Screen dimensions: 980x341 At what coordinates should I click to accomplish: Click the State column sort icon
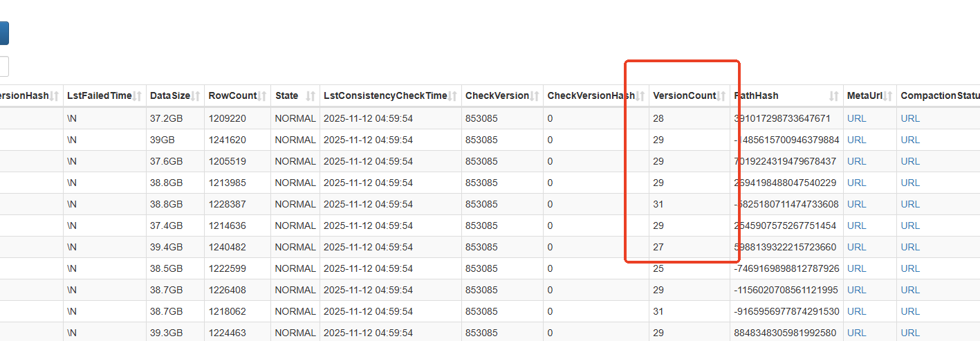click(x=311, y=96)
